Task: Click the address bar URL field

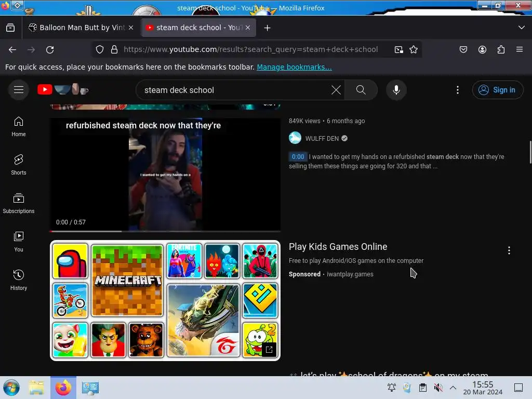Action: [251, 49]
